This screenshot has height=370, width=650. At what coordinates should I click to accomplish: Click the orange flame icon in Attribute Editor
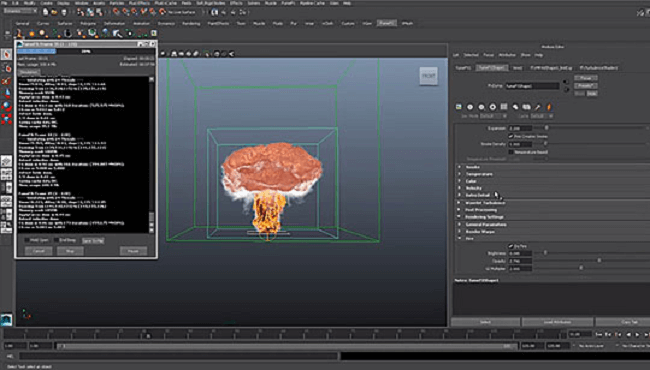click(x=549, y=107)
